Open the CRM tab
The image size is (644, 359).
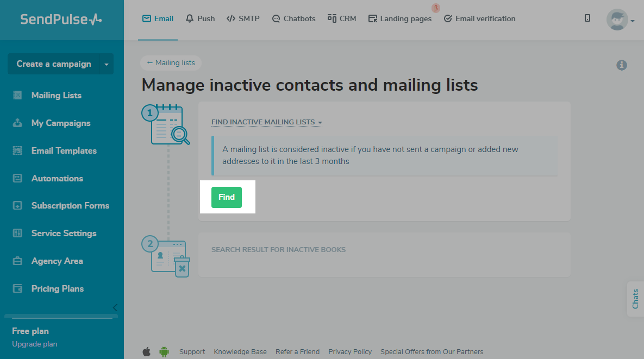pyautogui.click(x=342, y=18)
